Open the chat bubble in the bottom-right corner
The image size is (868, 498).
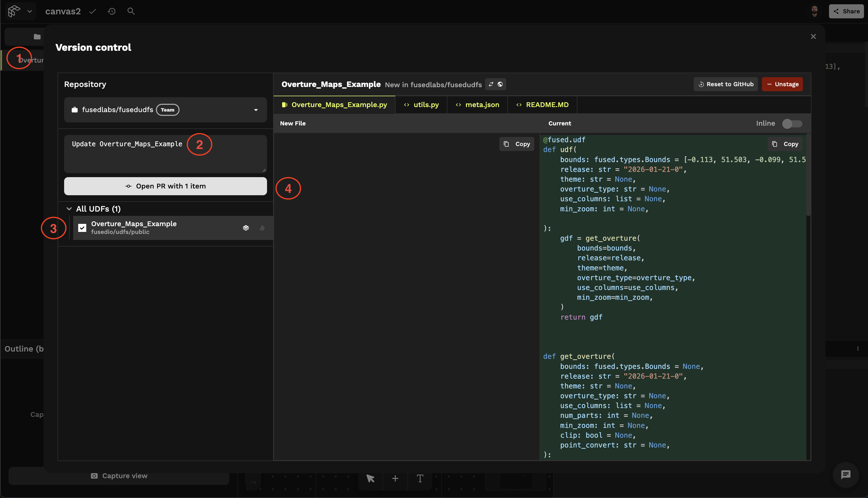[845, 474]
